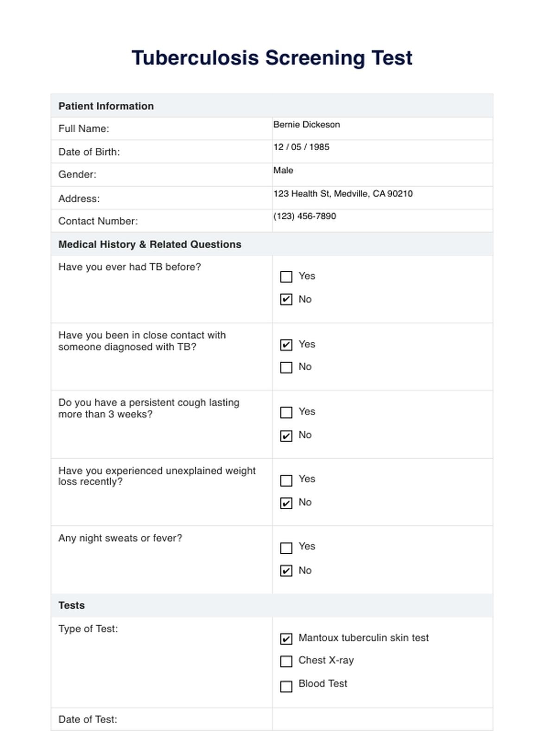Image resolution: width=545 pixels, height=756 pixels.
Task: Check No for close contact with TB
Action: point(286,367)
